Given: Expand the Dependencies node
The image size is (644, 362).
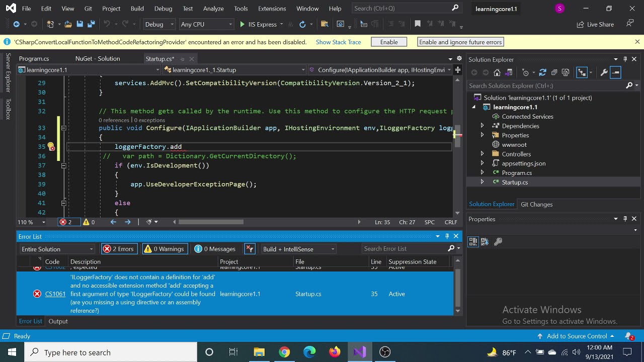Looking at the screenshot, I should 482,126.
